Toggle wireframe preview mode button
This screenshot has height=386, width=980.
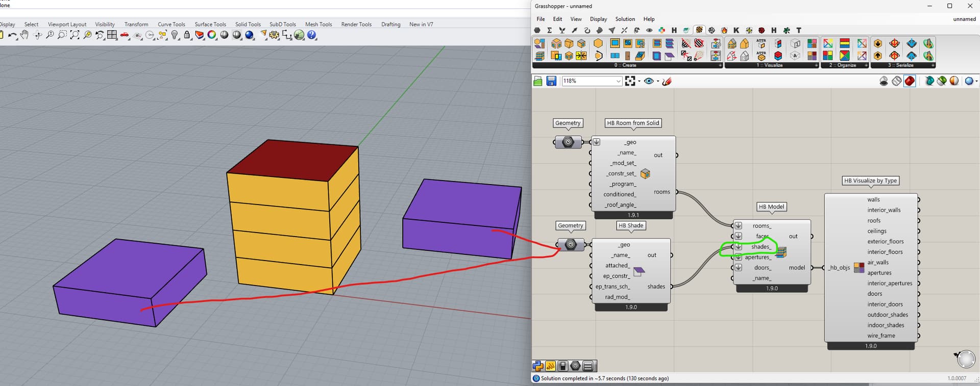tap(897, 81)
